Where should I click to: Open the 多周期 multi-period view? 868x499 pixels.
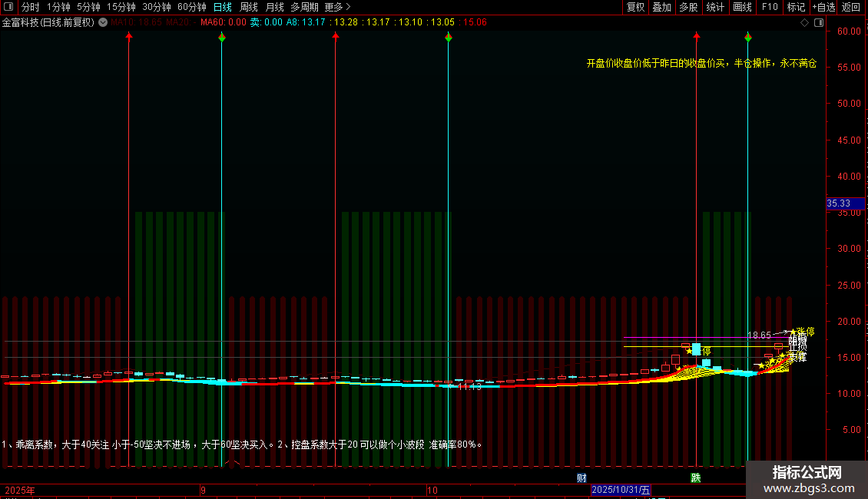click(304, 7)
